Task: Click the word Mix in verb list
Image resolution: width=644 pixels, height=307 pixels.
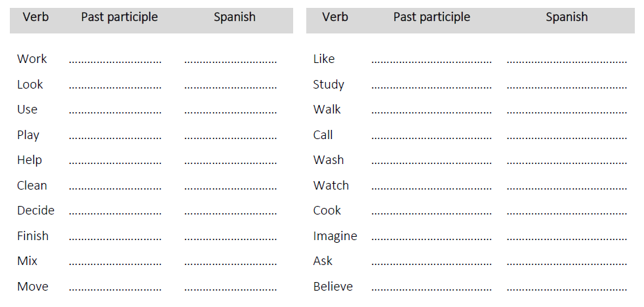Action: click(27, 261)
